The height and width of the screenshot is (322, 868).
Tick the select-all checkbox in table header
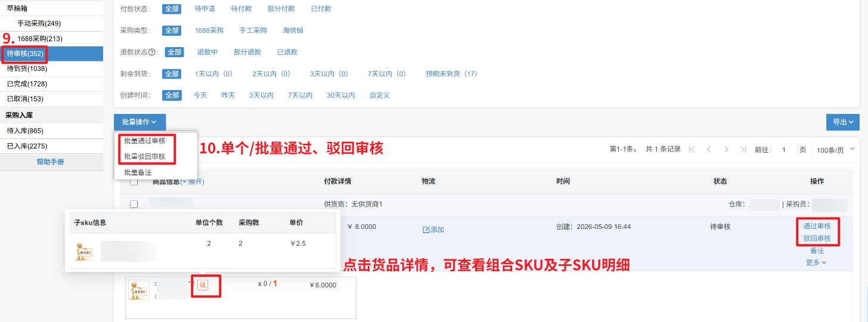click(x=134, y=182)
